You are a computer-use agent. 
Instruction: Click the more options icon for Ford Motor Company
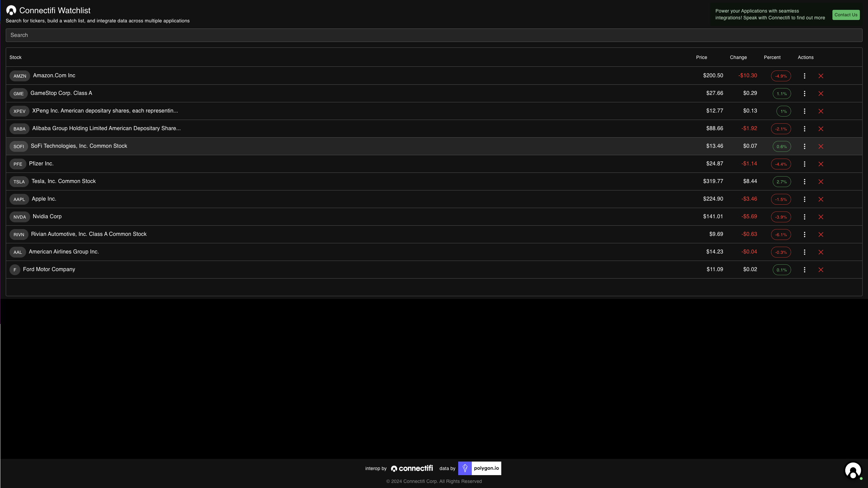pyautogui.click(x=805, y=269)
